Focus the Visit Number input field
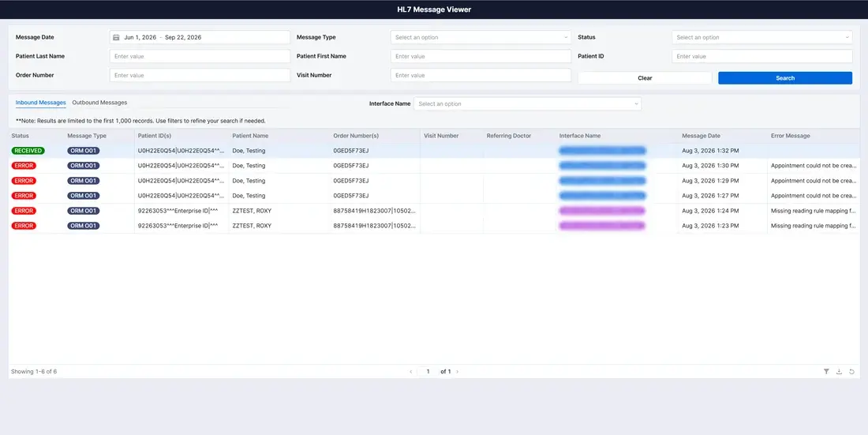868x435 pixels. tap(481, 75)
